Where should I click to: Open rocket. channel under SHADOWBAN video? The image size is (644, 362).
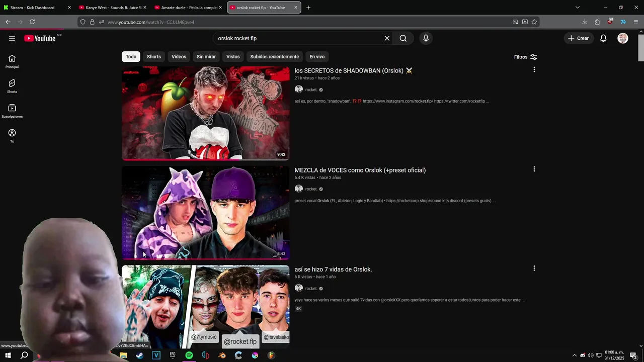(x=311, y=90)
